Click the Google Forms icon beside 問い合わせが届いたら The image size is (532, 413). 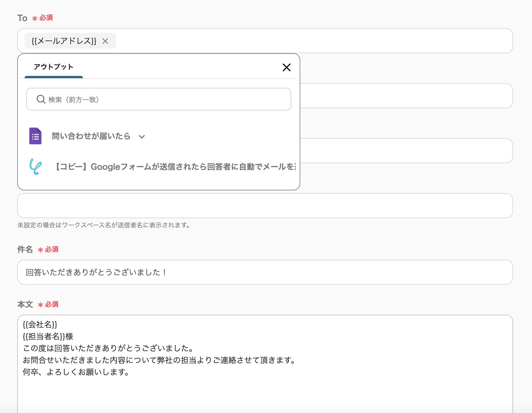pyautogui.click(x=35, y=136)
